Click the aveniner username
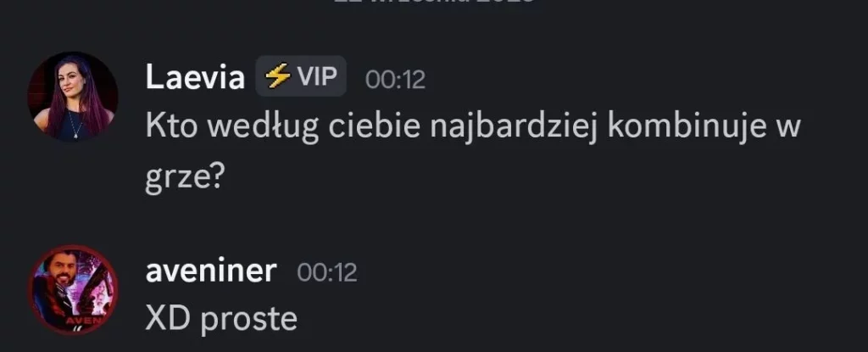Image resolution: width=868 pixels, height=352 pixels. (211, 271)
